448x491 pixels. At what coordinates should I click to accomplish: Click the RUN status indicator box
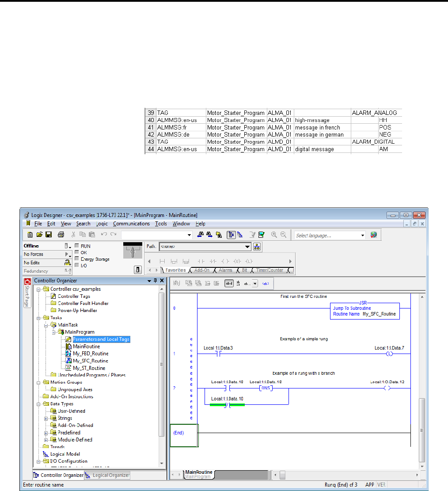pos(77,246)
